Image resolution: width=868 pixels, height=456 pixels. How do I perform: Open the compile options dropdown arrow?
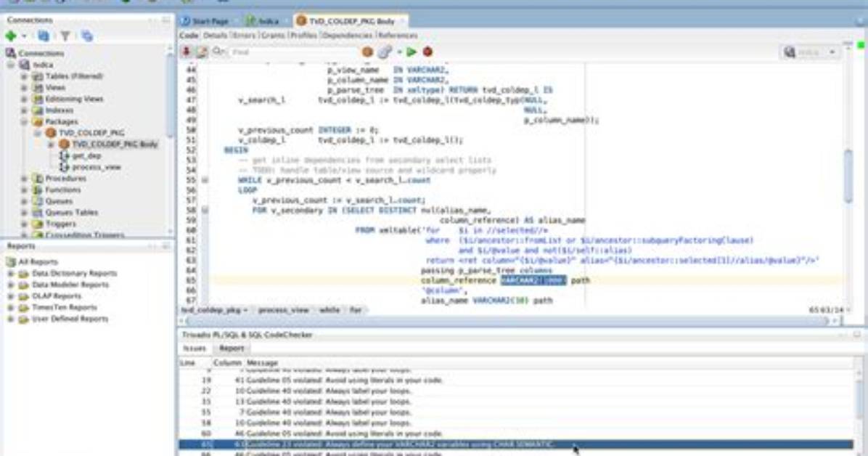(x=398, y=52)
